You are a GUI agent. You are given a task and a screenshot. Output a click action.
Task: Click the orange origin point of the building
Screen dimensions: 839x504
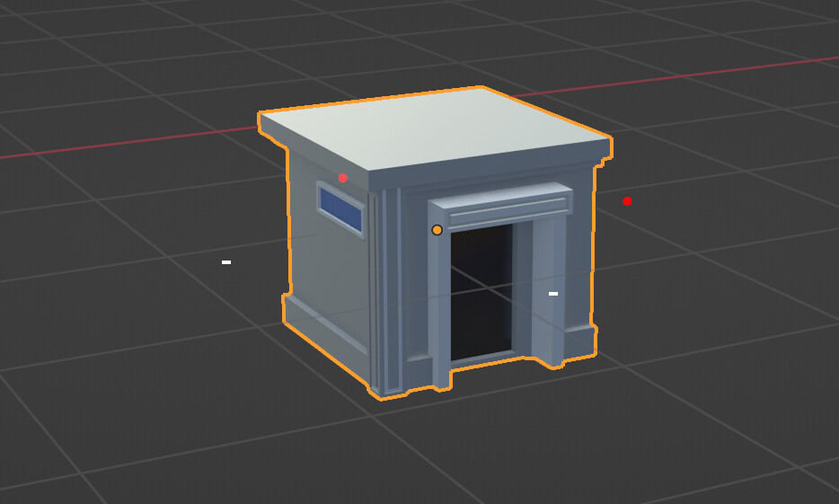pos(437,230)
